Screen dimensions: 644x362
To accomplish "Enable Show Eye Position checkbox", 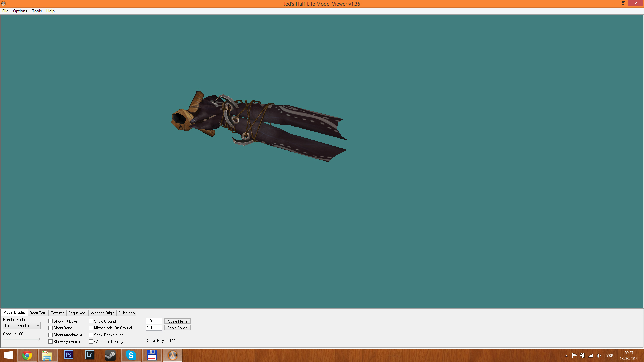I will pos(51,342).
